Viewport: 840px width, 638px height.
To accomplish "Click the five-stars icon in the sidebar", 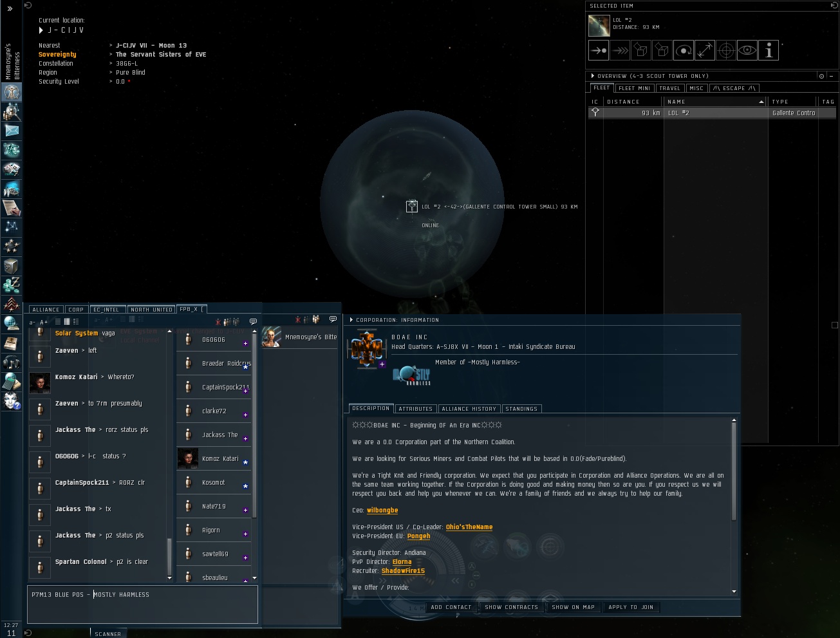I will [x=12, y=247].
